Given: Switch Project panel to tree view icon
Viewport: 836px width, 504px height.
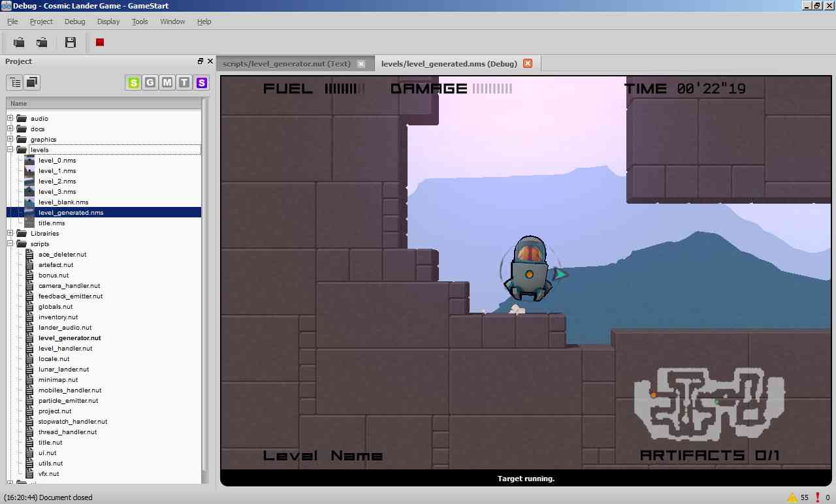Looking at the screenshot, I should pos(14,82).
